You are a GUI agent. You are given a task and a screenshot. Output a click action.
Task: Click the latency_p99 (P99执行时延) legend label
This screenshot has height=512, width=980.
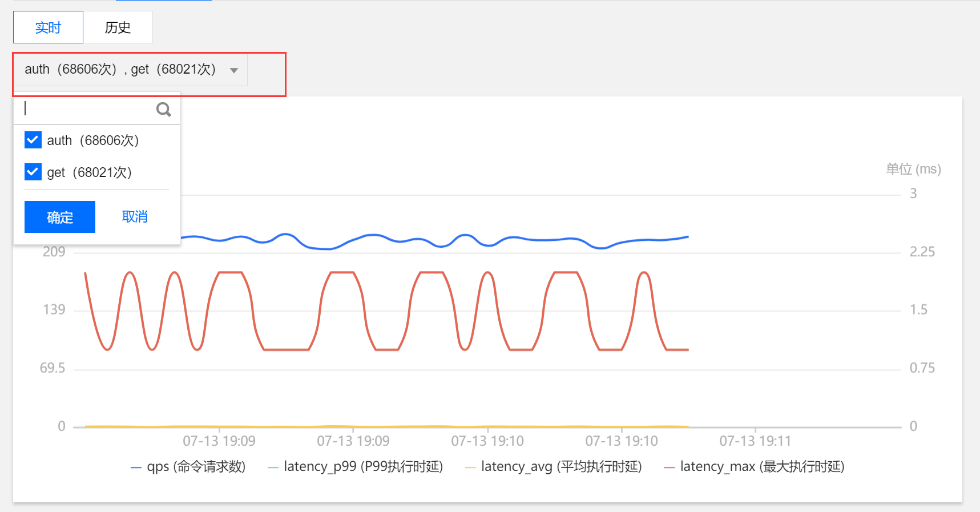click(x=363, y=467)
